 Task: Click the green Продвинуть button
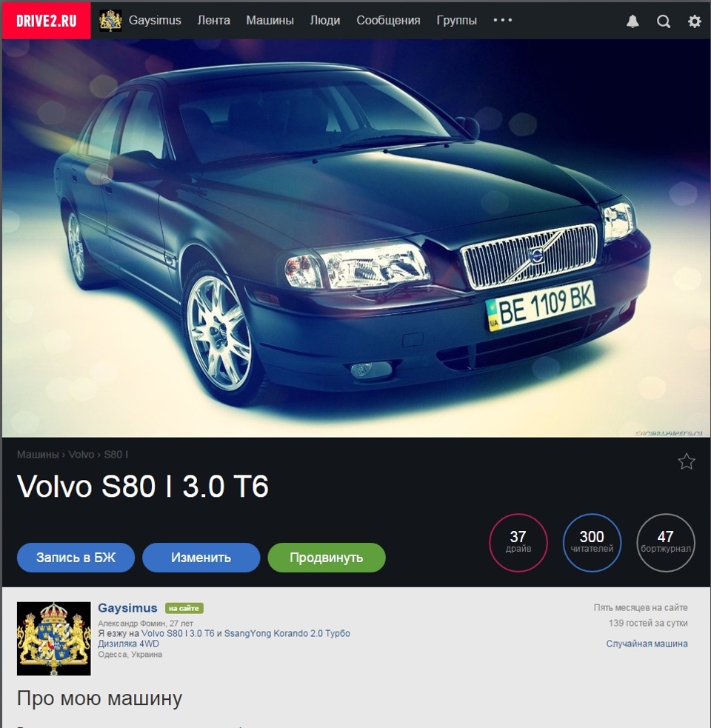(327, 557)
